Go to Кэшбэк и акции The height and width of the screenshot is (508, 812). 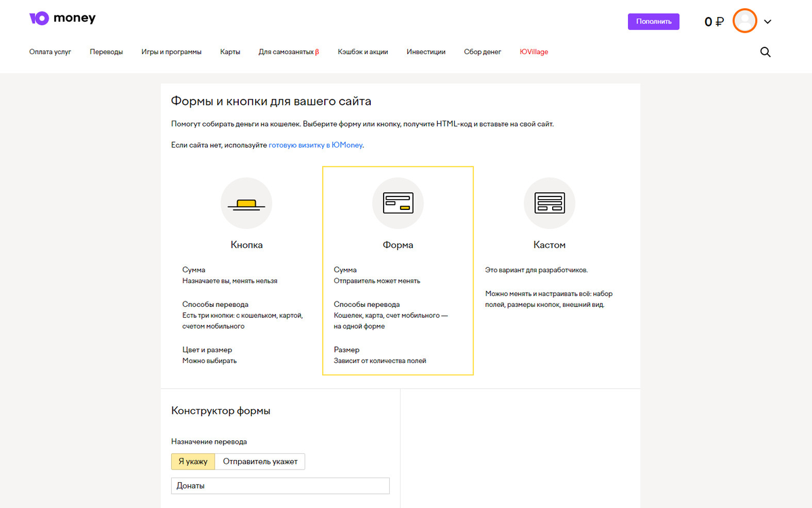(363, 51)
